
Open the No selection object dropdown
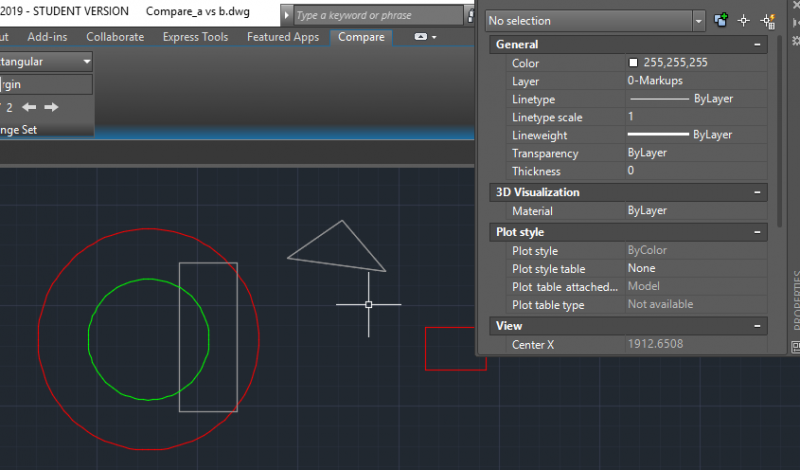click(698, 20)
